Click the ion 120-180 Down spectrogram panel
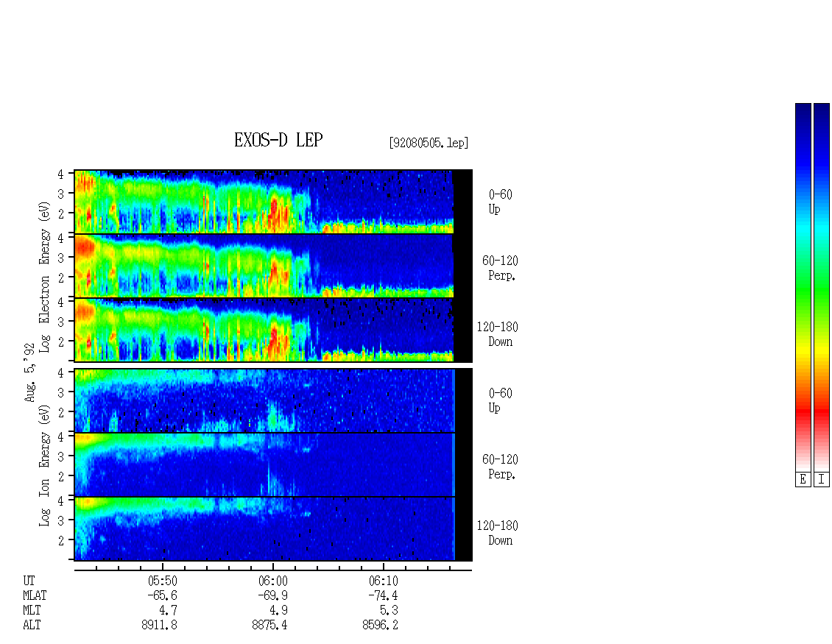 (273, 529)
